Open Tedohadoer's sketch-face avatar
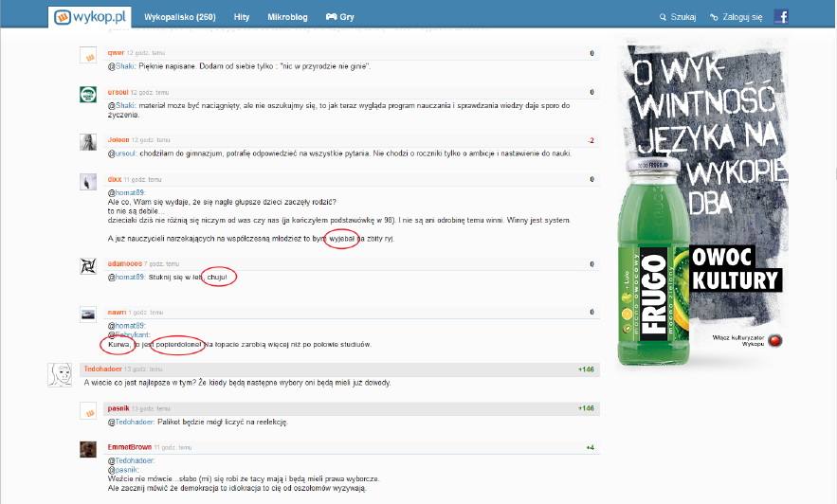The width and height of the screenshot is (837, 504). click(61, 374)
